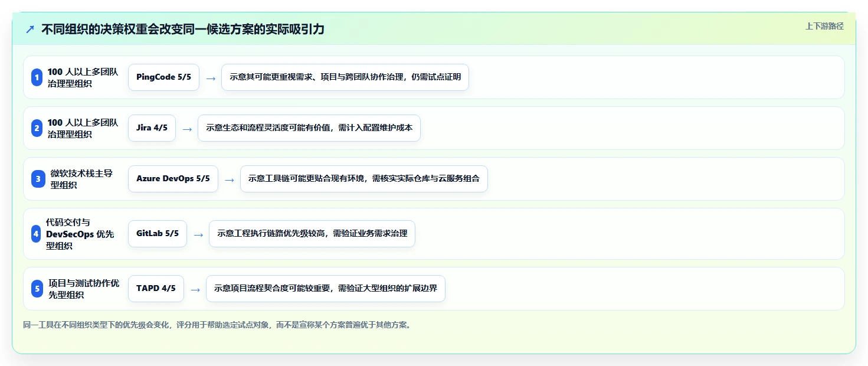Image resolution: width=868 pixels, height=366 pixels.
Task: Click 100 人以上多团队 label in the Jira row
Action: click(83, 128)
